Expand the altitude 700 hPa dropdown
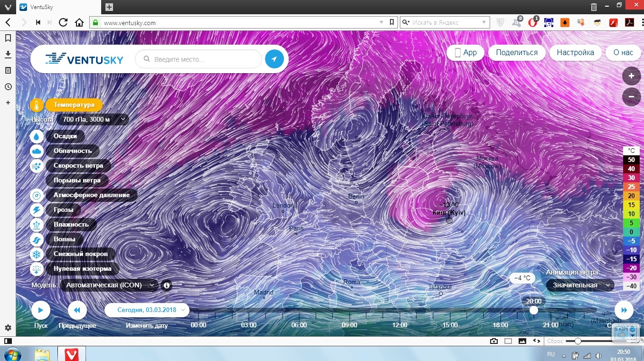This screenshot has height=361, width=644. pyautogui.click(x=93, y=120)
